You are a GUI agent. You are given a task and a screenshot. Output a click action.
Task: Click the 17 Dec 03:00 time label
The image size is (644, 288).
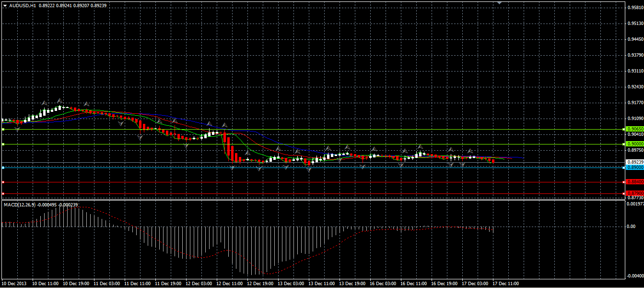pyautogui.click(x=475, y=284)
